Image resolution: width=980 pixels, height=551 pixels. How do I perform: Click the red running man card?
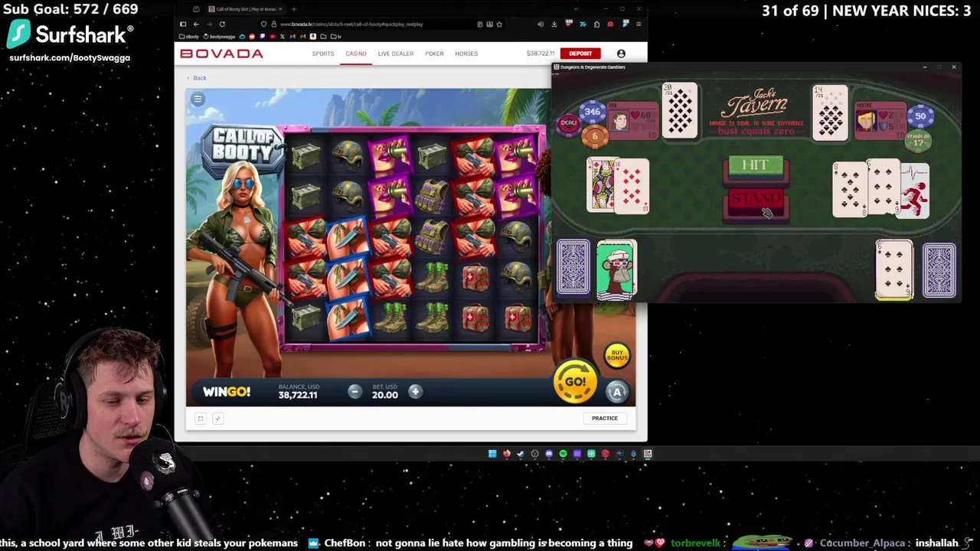click(x=914, y=191)
